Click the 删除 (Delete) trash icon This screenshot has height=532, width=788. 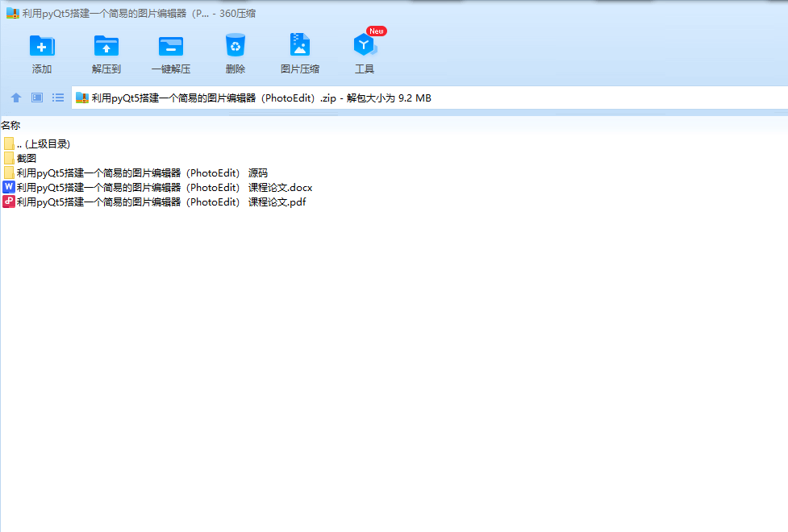point(236,45)
